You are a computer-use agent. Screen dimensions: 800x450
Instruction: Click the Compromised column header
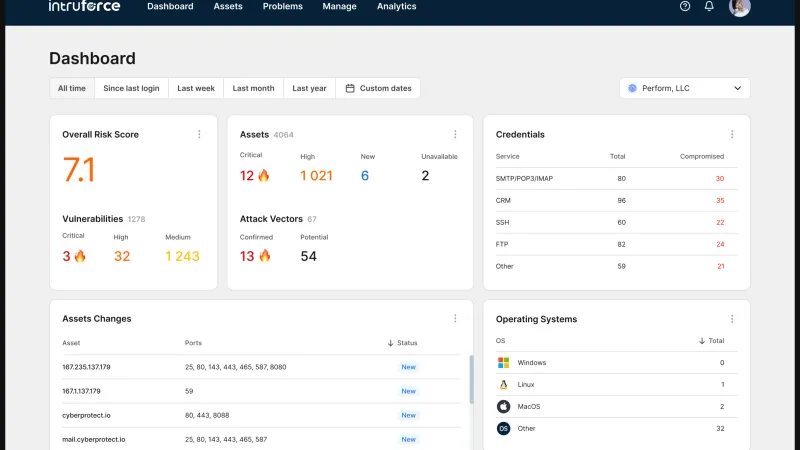tap(702, 157)
